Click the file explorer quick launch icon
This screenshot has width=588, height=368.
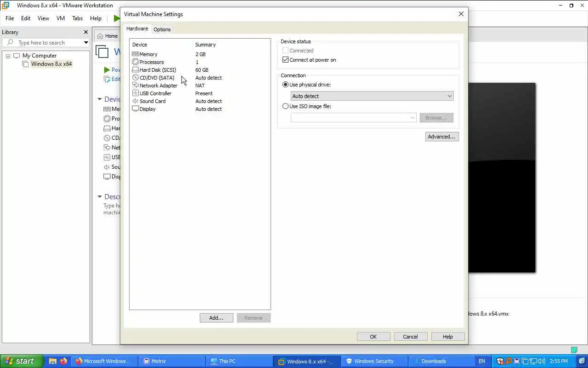53,361
